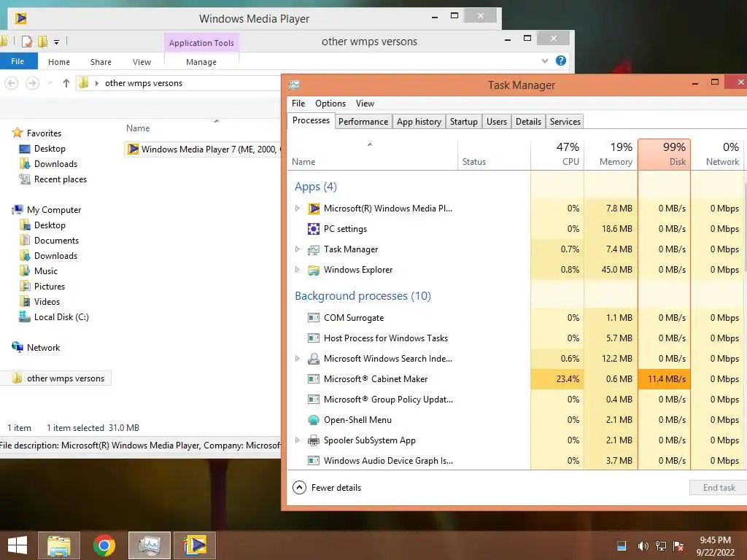747x560 pixels.
Task: Click the New folder quick access icon
Action: tap(42, 42)
